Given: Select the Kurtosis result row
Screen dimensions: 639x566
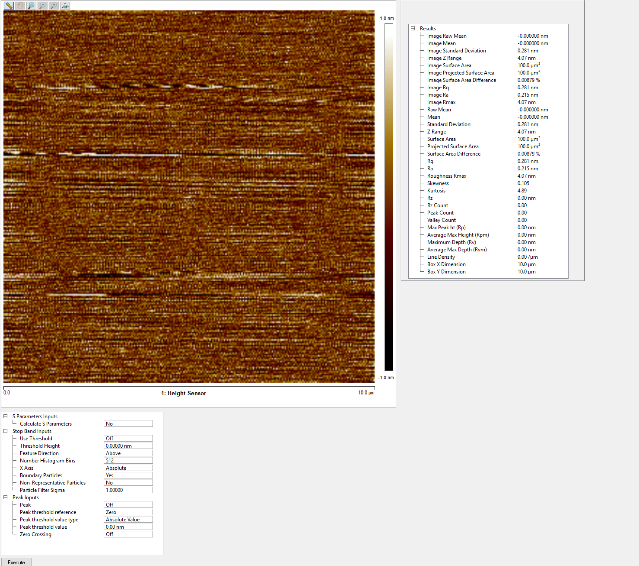Looking at the screenshot, I should click(488, 190).
